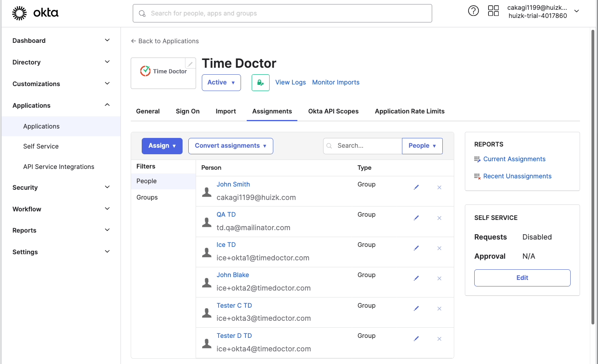This screenshot has height=364, width=598.
Task: Click the page vertical scrollbar
Action: point(593,178)
